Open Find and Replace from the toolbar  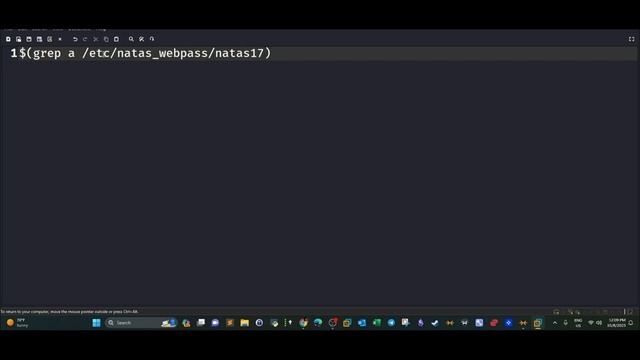(x=141, y=39)
